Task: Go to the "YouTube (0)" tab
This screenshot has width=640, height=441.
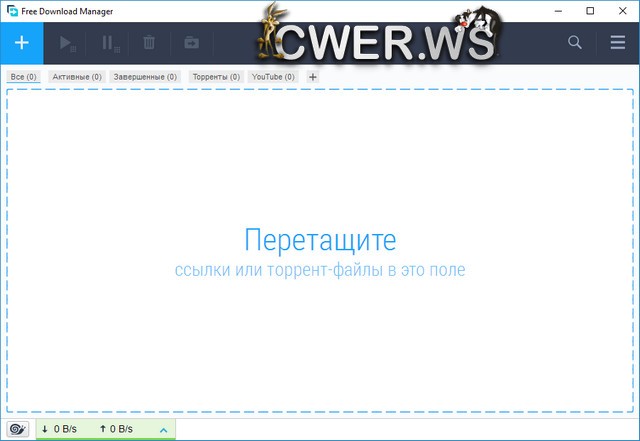Action: (273, 77)
